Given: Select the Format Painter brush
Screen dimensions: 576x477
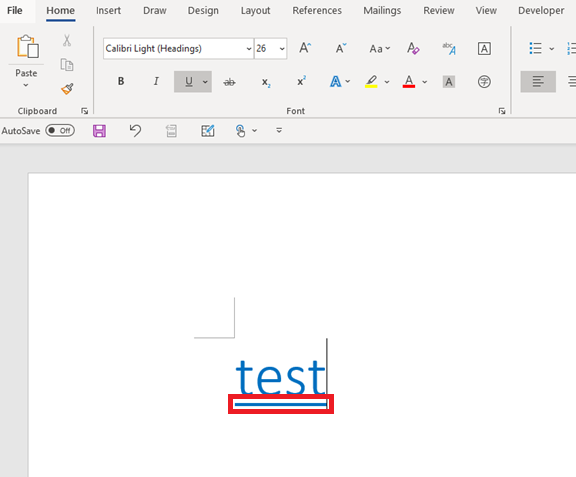Looking at the screenshot, I should [67, 89].
